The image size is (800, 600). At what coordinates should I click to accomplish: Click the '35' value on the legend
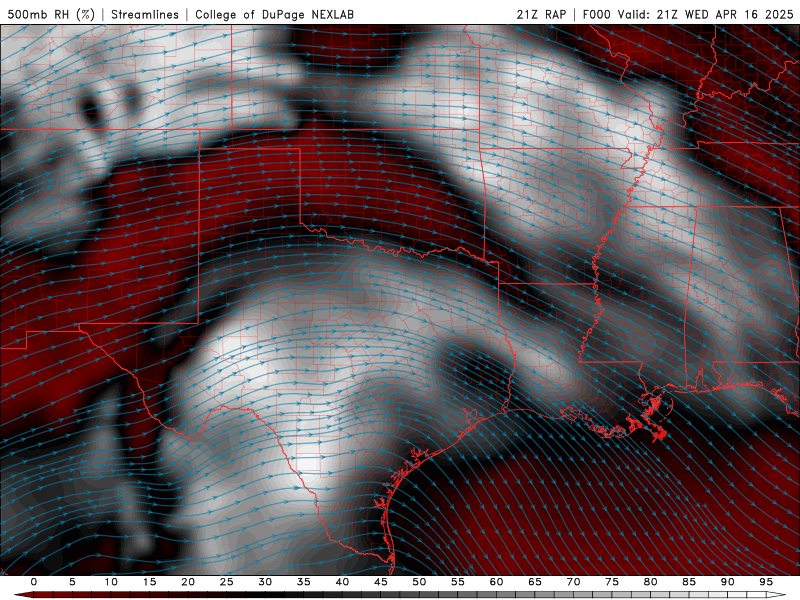click(x=304, y=582)
